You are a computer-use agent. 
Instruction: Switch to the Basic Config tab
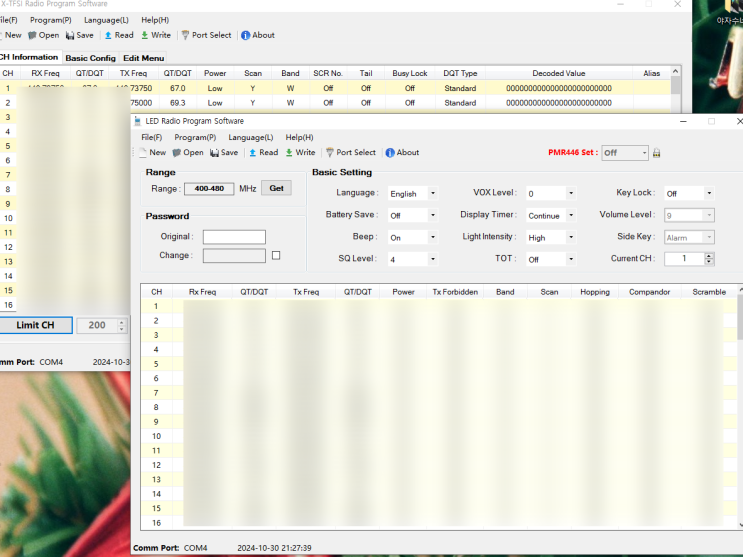pyautogui.click(x=90, y=58)
